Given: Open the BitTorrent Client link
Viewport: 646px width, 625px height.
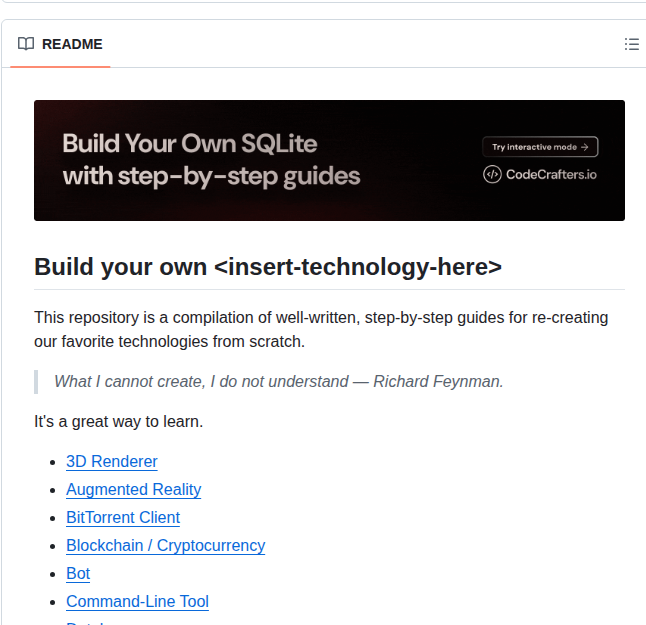Looking at the screenshot, I should pos(123,517).
